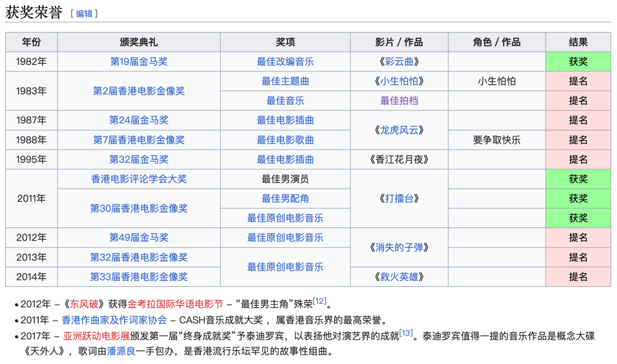The image size is (617, 364).
Task: Open the 第24届金马奖 link
Action: (x=139, y=120)
